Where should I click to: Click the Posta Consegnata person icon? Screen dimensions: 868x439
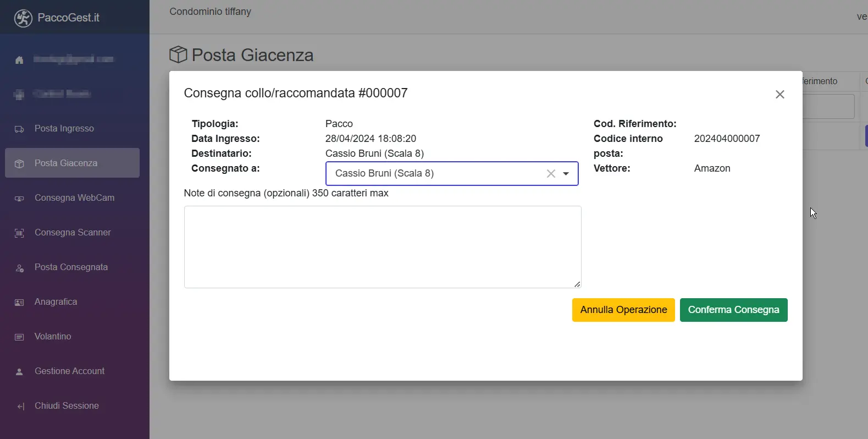pyautogui.click(x=19, y=268)
